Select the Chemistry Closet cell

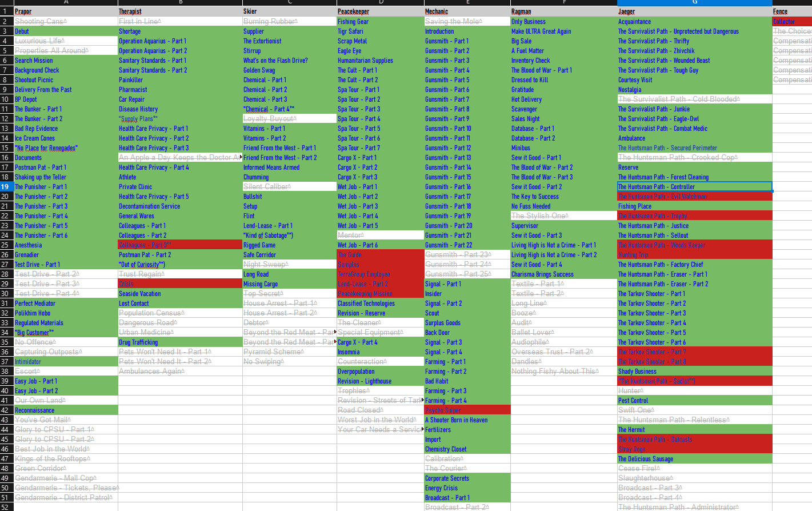coord(467,449)
